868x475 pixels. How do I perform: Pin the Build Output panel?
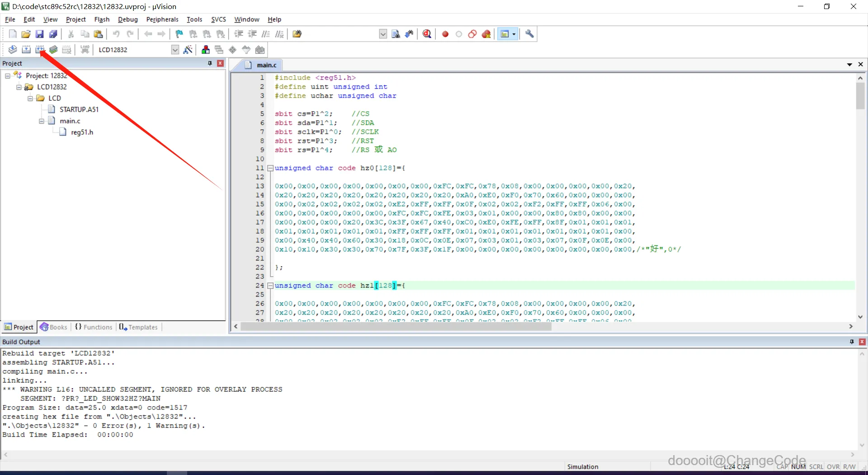852,342
